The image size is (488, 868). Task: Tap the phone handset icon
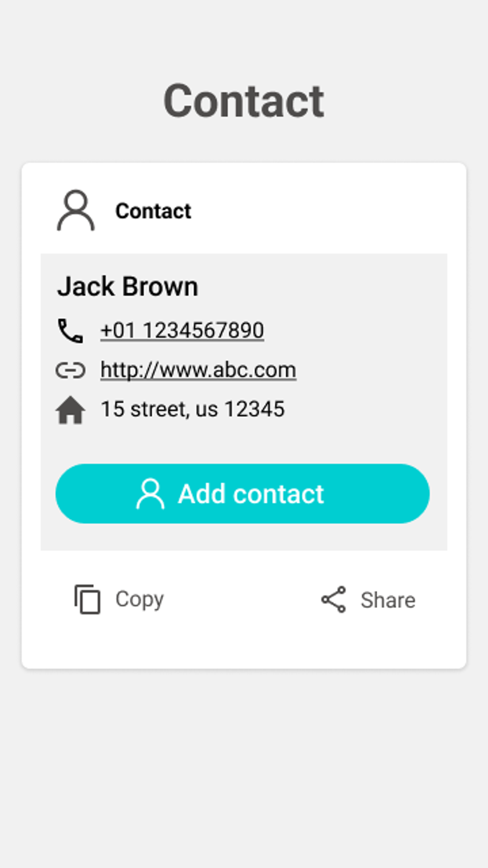pos(70,330)
